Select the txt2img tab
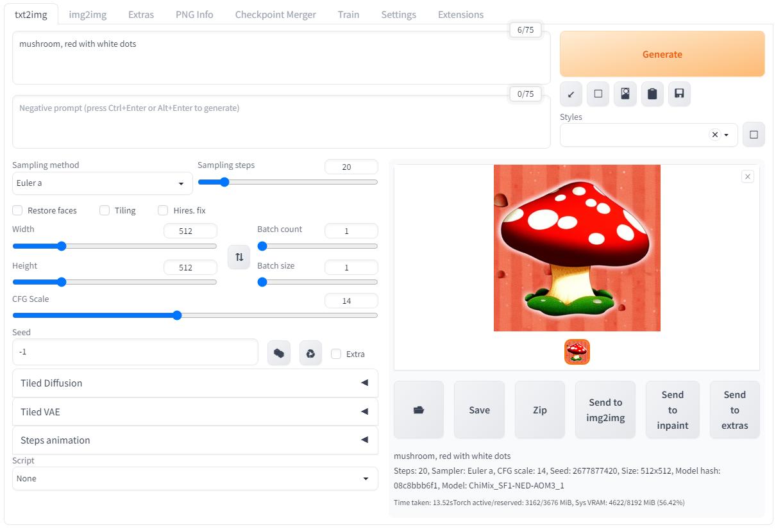Image resolution: width=776 pixels, height=532 pixels. [x=31, y=14]
